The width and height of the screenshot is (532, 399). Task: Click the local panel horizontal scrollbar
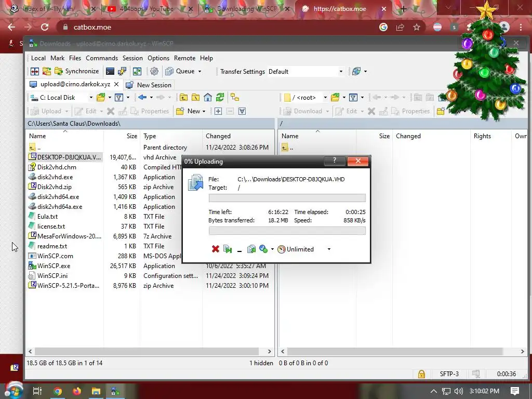[147, 352]
